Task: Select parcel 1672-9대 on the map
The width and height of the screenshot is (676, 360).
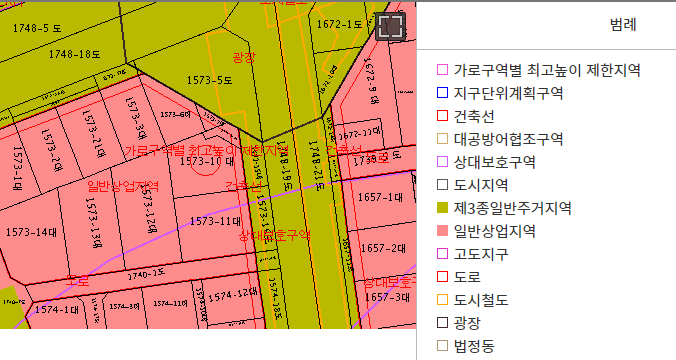Action: 371,81
